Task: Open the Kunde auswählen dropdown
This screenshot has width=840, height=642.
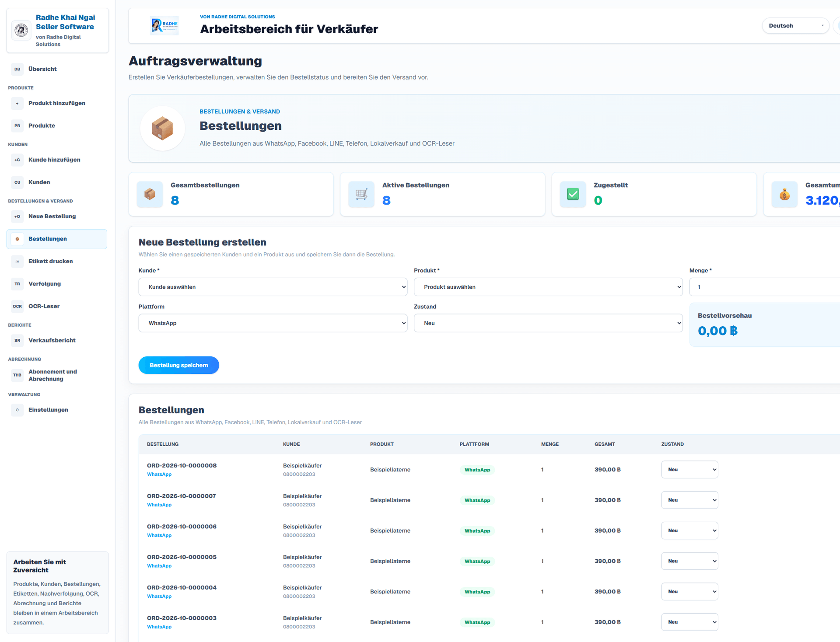Action: click(273, 287)
